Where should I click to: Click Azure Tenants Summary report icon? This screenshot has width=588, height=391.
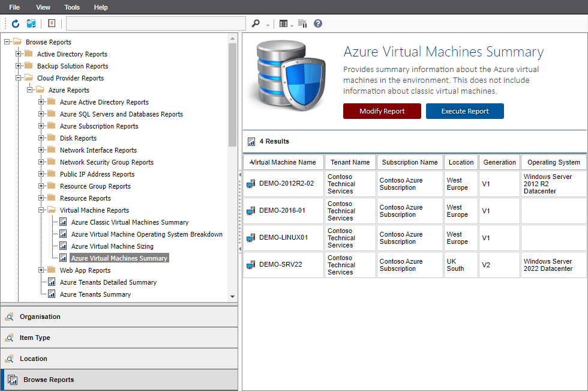pyautogui.click(x=52, y=294)
